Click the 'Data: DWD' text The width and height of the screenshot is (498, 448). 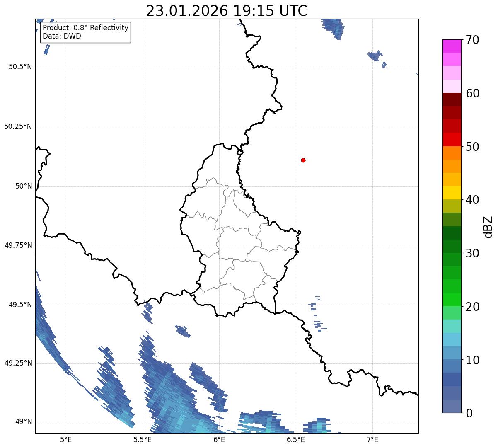(x=62, y=36)
